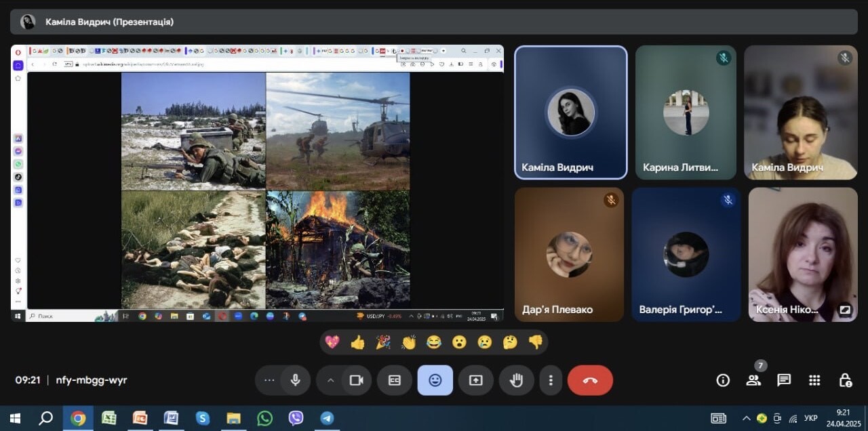Click the shared presentation screen view

[257, 183]
